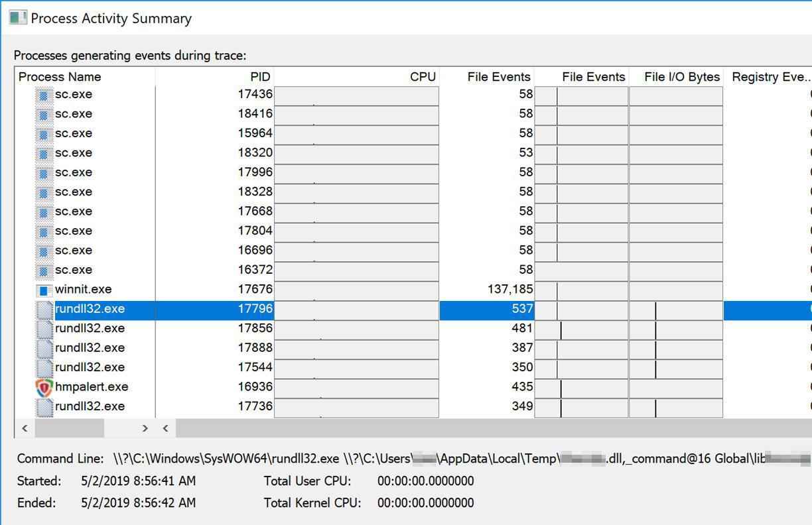Select the winnit.exe process name
This screenshot has height=525, width=812.
click(84, 290)
